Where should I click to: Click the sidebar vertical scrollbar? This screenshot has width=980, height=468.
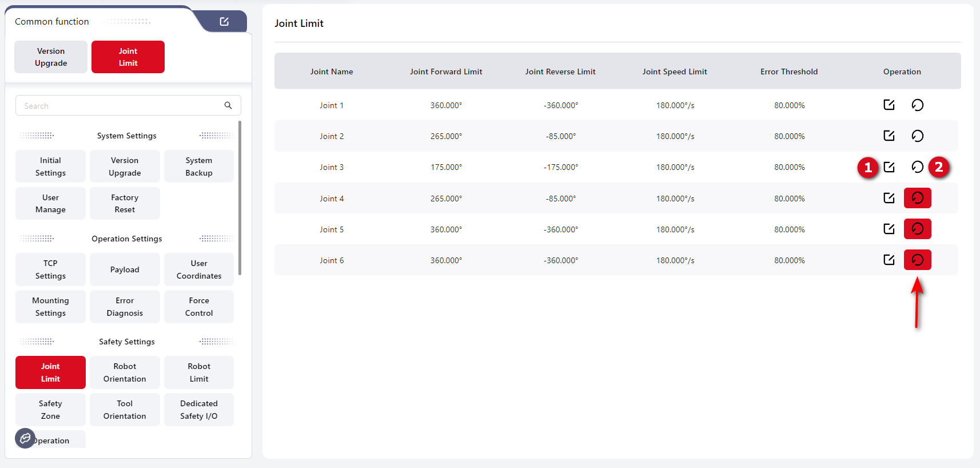click(240, 197)
